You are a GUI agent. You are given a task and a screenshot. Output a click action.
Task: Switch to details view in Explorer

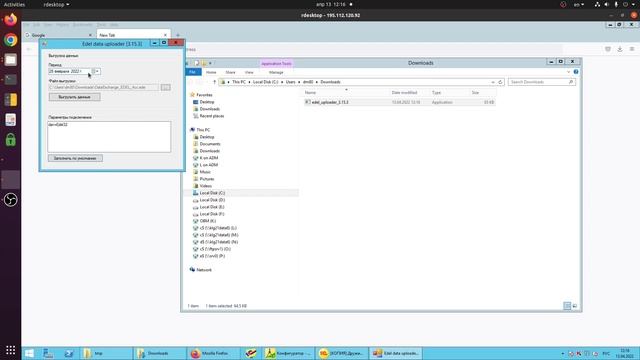[x=567, y=306]
